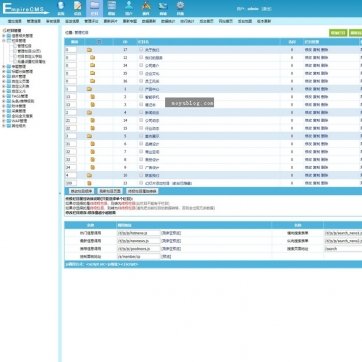Expand the TAGS管理 sidebar node
Image resolution: width=362 pixels, height=362 pixels.
point(4,96)
